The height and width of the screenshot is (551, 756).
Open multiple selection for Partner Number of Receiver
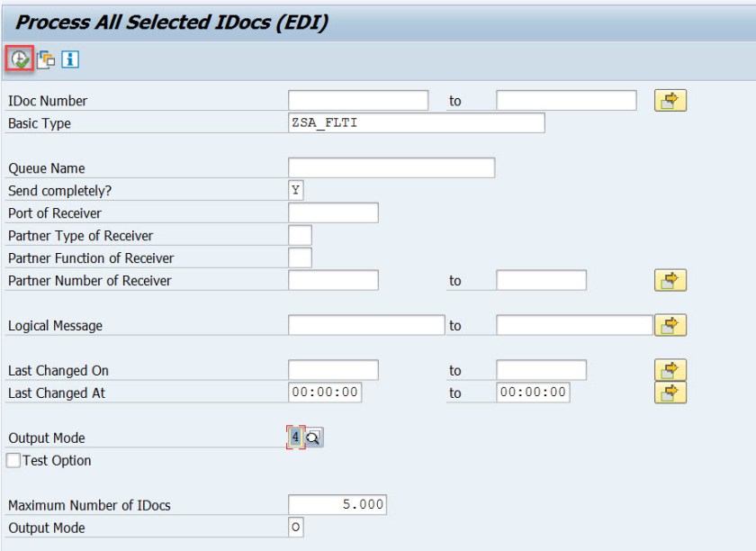pos(670,280)
